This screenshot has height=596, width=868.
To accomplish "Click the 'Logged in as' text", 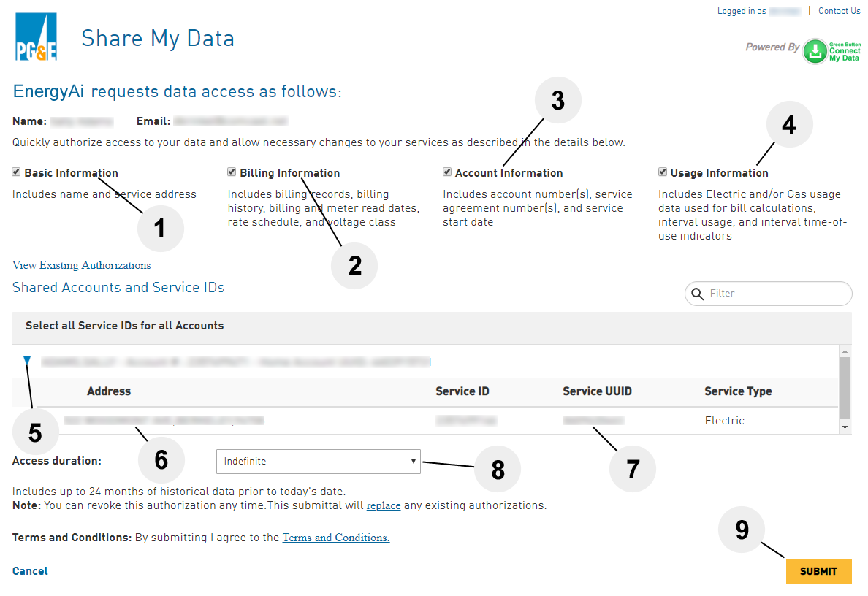I will click(x=742, y=11).
